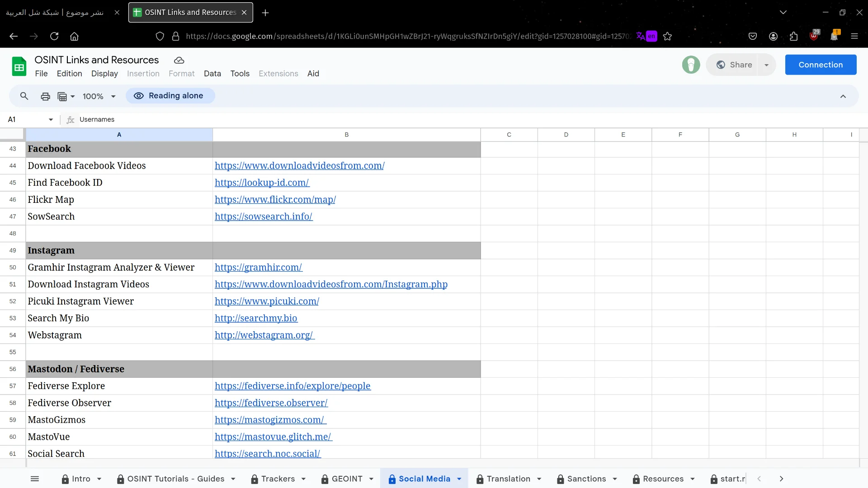Open the Edition menu

click(70, 74)
